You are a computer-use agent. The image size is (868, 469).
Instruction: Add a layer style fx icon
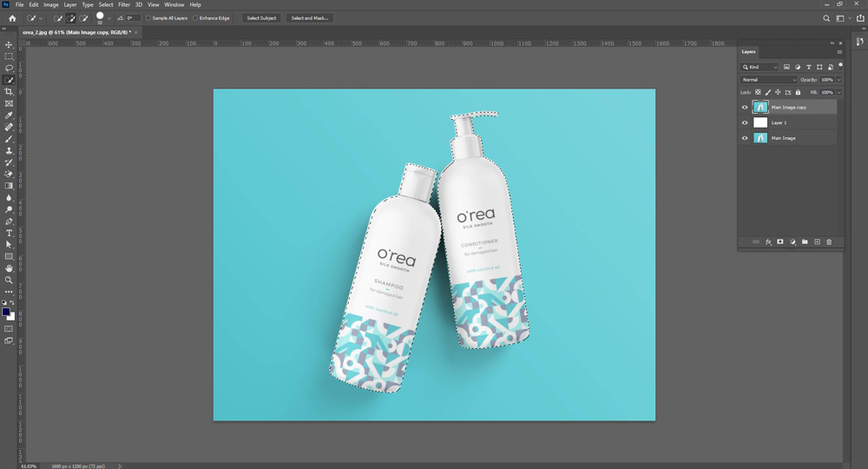point(768,242)
